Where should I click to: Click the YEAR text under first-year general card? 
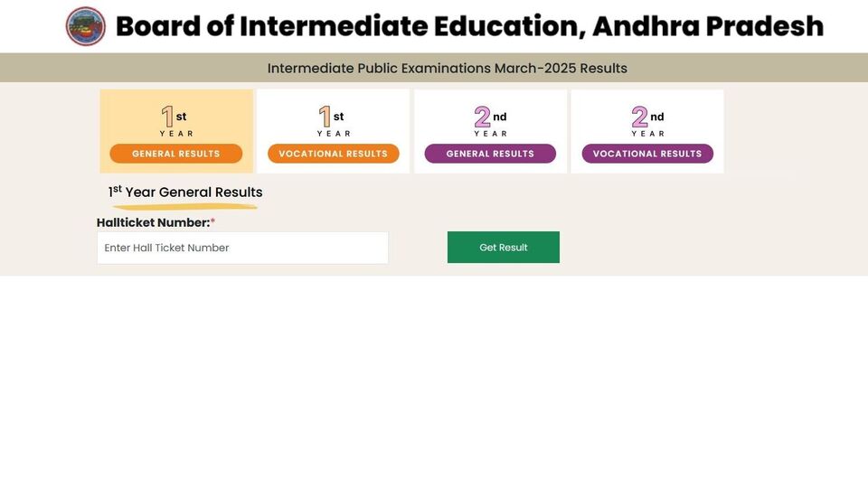[x=176, y=134]
